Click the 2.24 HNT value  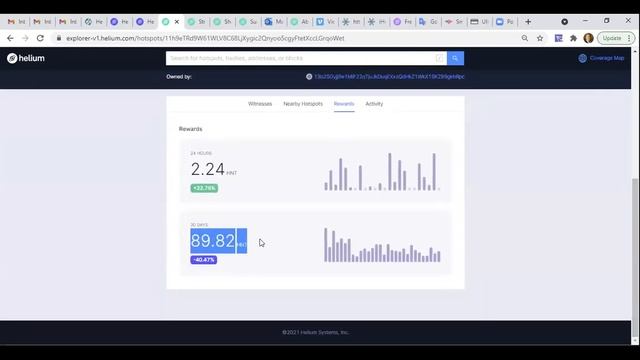click(213, 169)
